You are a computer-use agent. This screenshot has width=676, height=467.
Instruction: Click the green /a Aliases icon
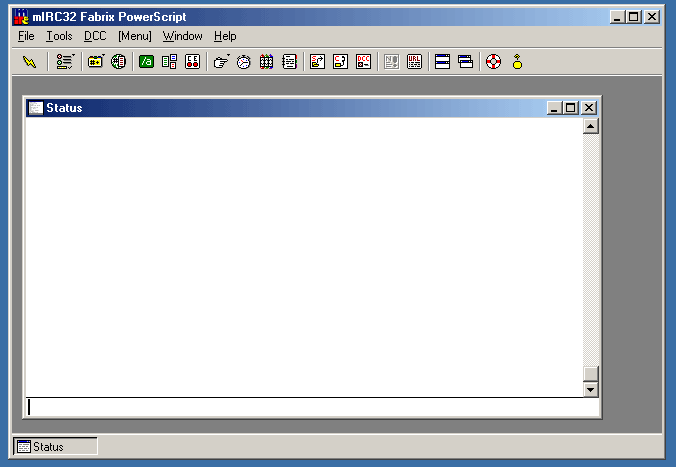pos(146,62)
